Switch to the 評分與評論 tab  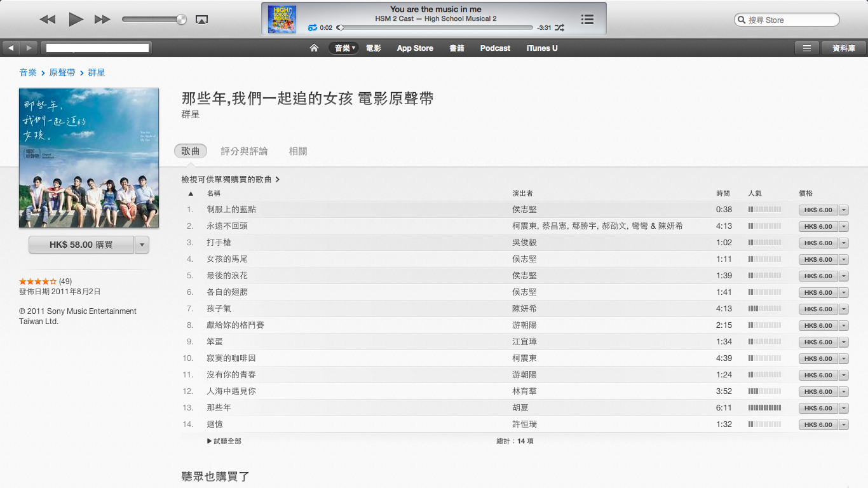244,151
